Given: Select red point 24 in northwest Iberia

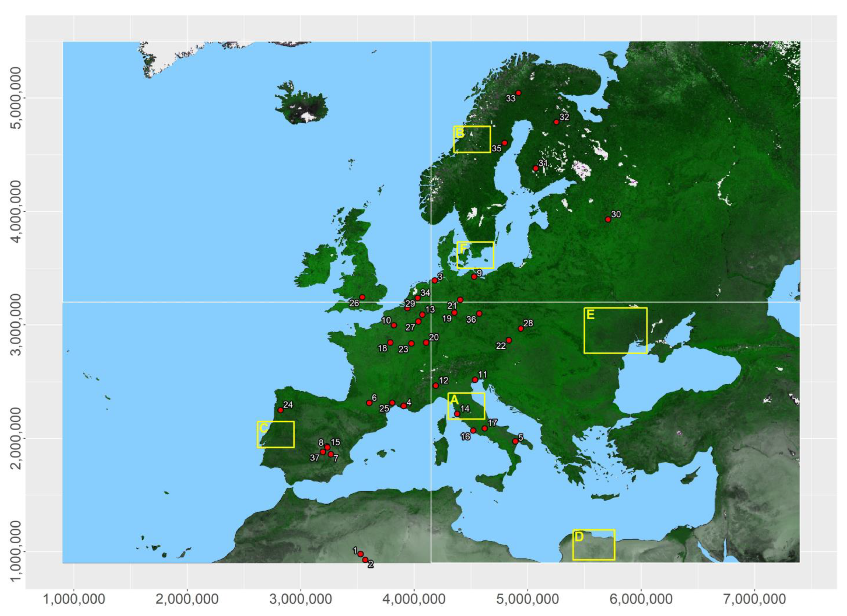Looking at the screenshot, I should click(x=281, y=410).
